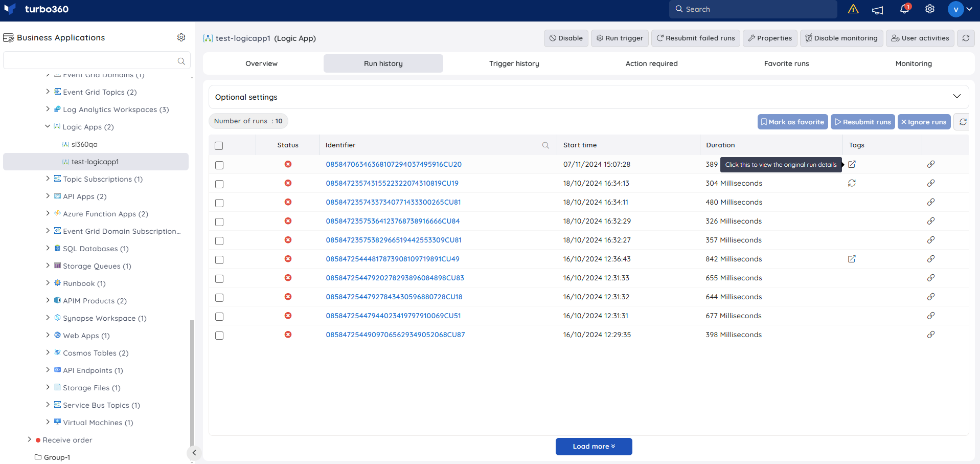980x464 pixels.
Task: Open the warning alerts icon
Action: tap(853, 9)
